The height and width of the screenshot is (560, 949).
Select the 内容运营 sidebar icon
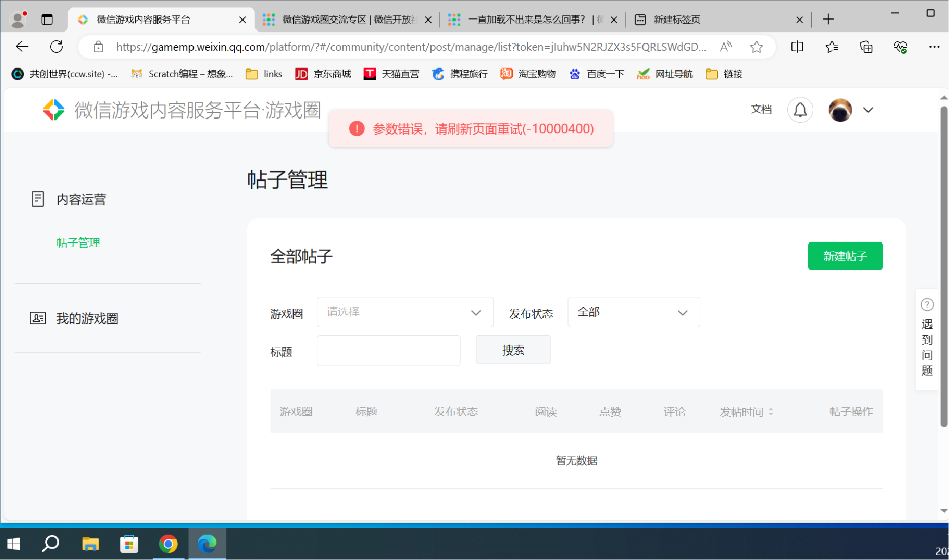pos(38,198)
